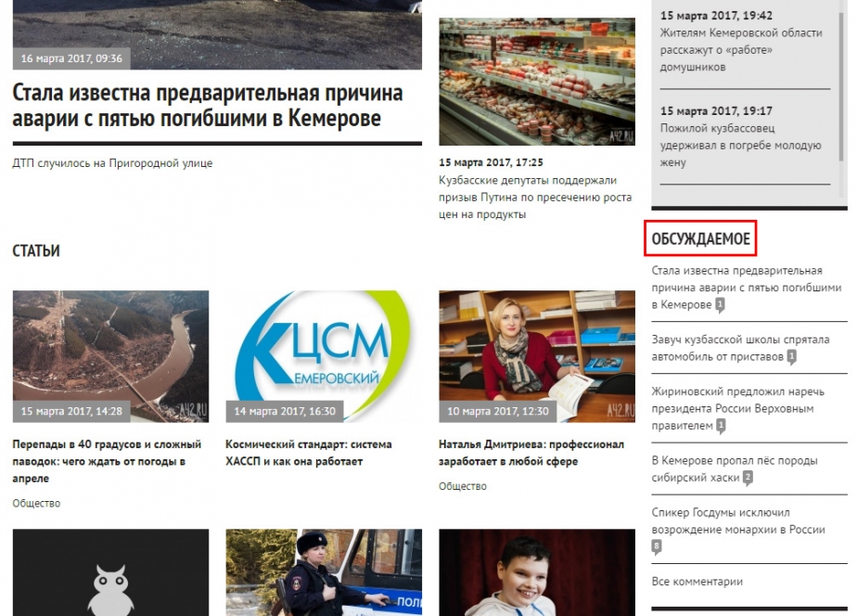The image size is (857, 616).
Task: Open main headline about аварии в Кемерове
Action: click(208, 106)
